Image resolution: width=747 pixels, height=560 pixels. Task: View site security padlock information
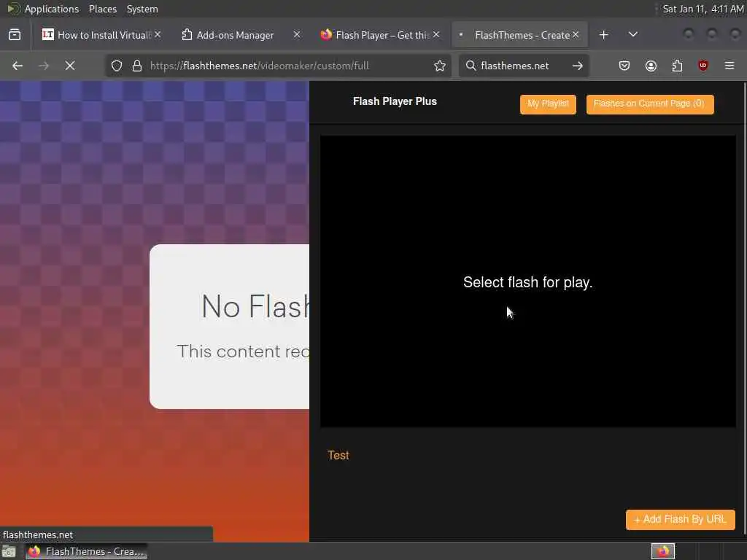[x=137, y=66]
